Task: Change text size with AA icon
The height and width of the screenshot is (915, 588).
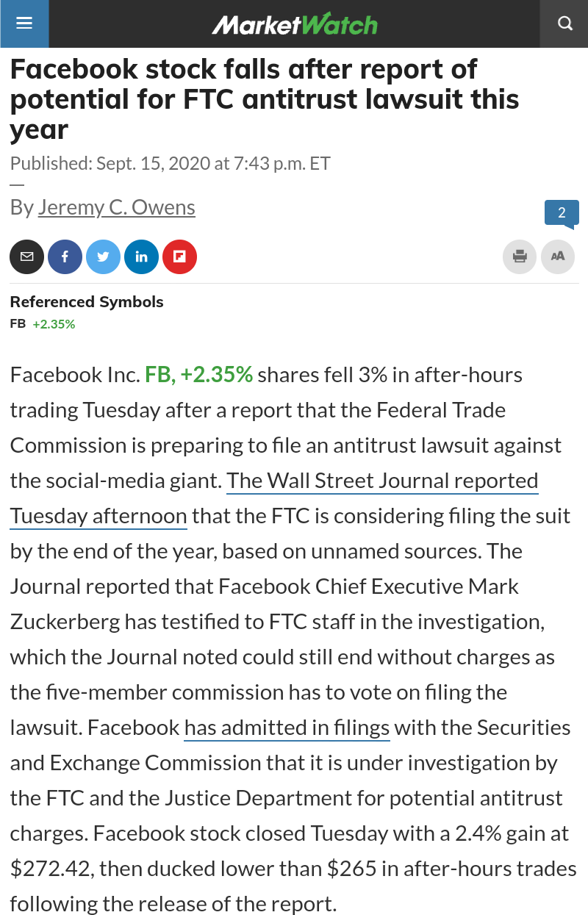Action: tap(558, 256)
